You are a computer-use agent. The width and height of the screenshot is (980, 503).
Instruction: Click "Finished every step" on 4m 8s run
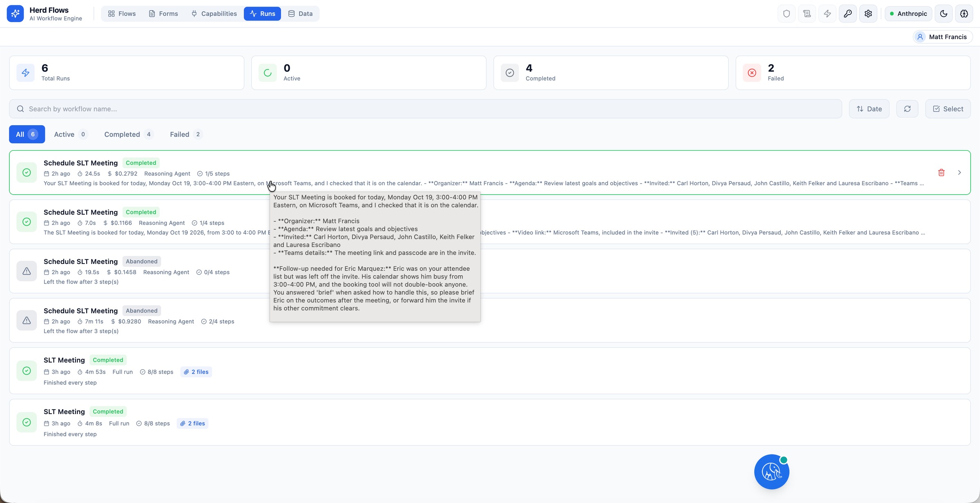point(70,434)
